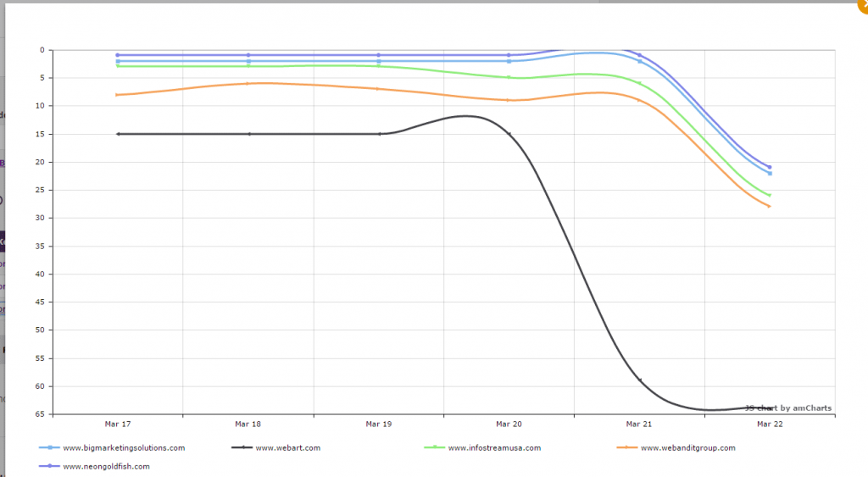This screenshot has height=477, width=868.
Task: Select webanditgroup data point at Mar 17
Action: [117, 95]
